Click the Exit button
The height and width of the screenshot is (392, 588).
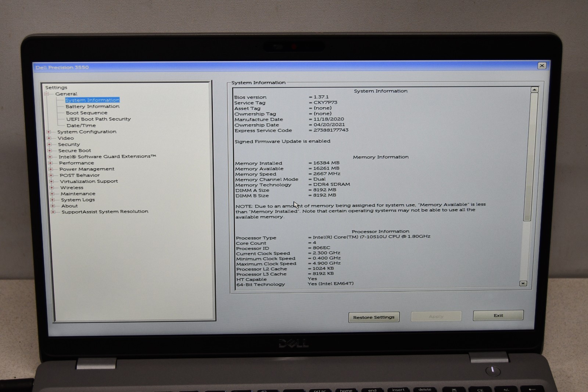tap(498, 316)
